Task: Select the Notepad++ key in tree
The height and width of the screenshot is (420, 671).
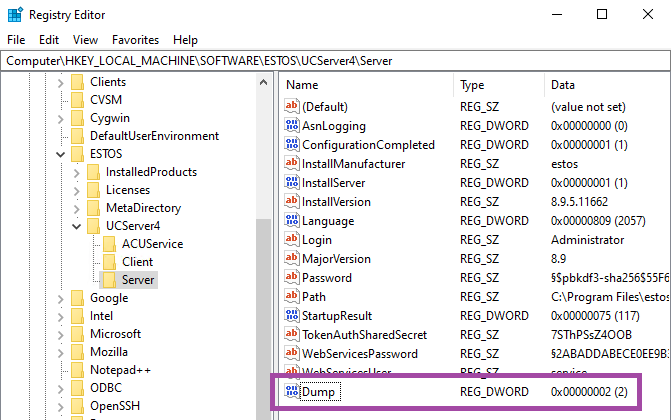Action: [121, 370]
